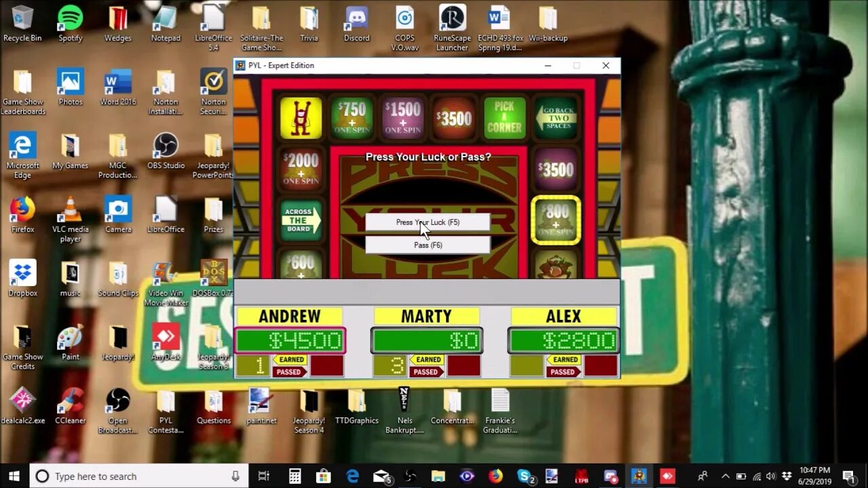Image resolution: width=868 pixels, height=488 pixels.
Task: Select the Pick a Corner square
Action: coord(505,119)
